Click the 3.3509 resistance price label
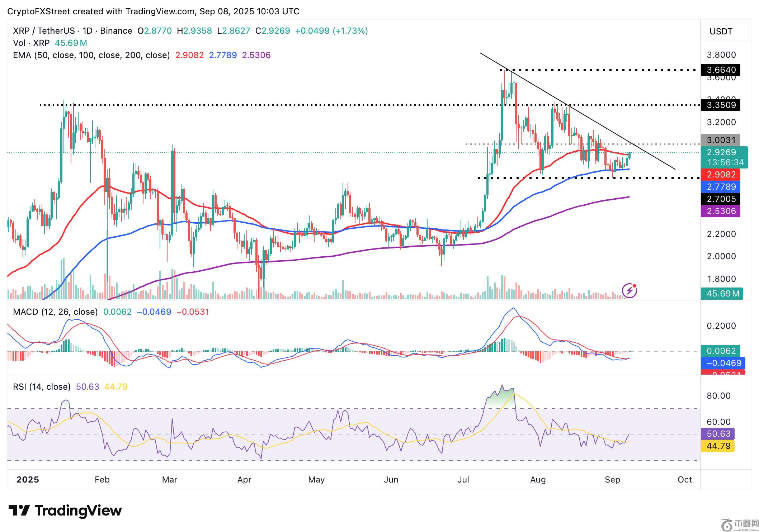The width and height of the screenshot is (759, 532). [x=721, y=105]
